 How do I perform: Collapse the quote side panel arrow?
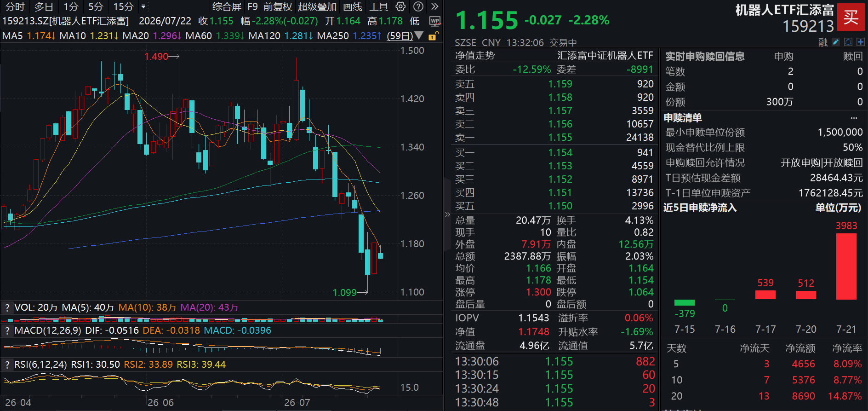[x=447, y=214]
